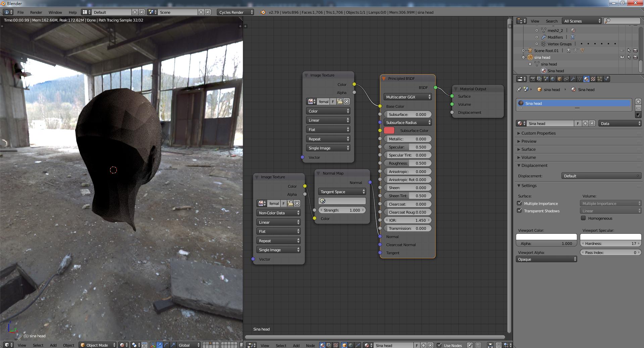Uncheck Transparent Shadows checkbox
The image size is (644, 348).
(x=519, y=211)
